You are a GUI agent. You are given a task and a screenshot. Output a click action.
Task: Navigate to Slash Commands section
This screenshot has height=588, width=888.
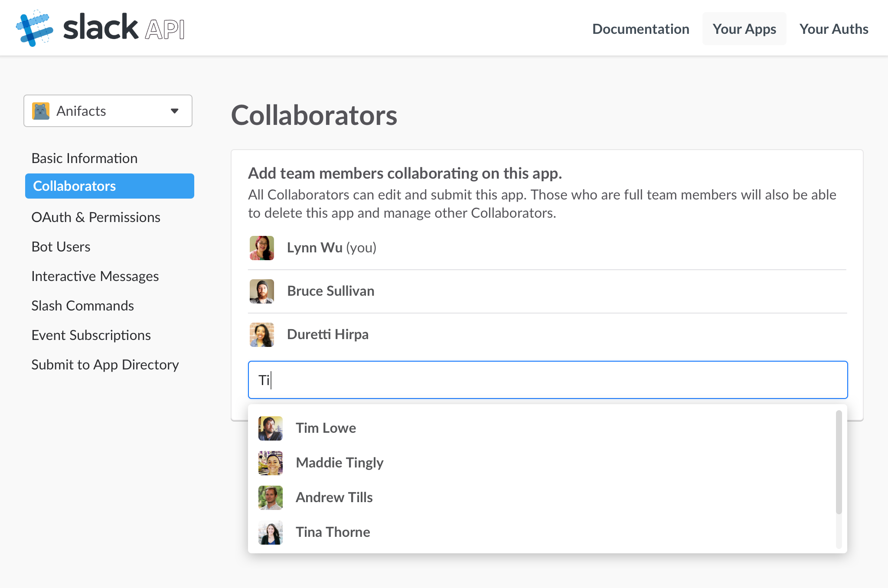coord(82,306)
